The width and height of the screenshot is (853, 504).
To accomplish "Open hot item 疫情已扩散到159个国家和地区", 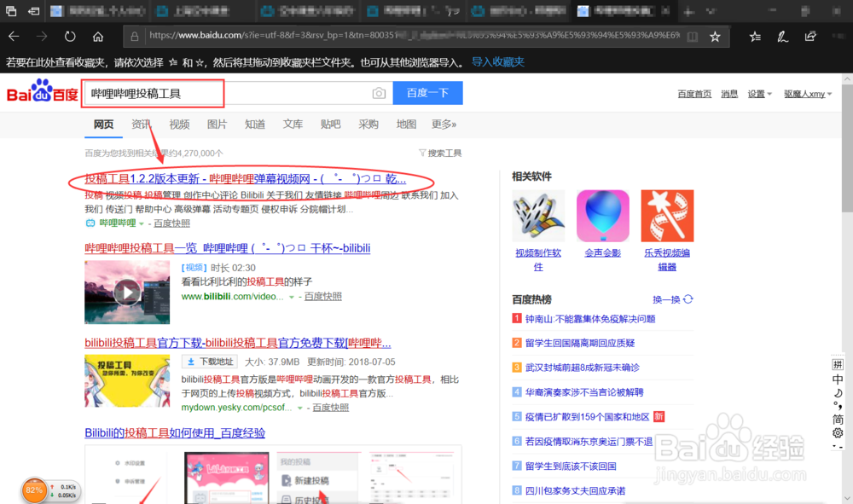I will (588, 417).
